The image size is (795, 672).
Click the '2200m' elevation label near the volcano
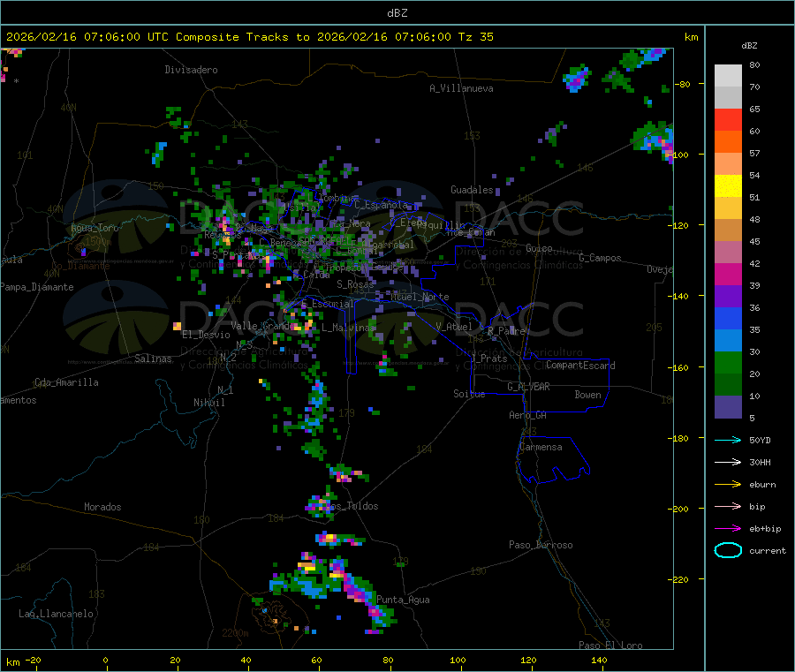point(235,633)
